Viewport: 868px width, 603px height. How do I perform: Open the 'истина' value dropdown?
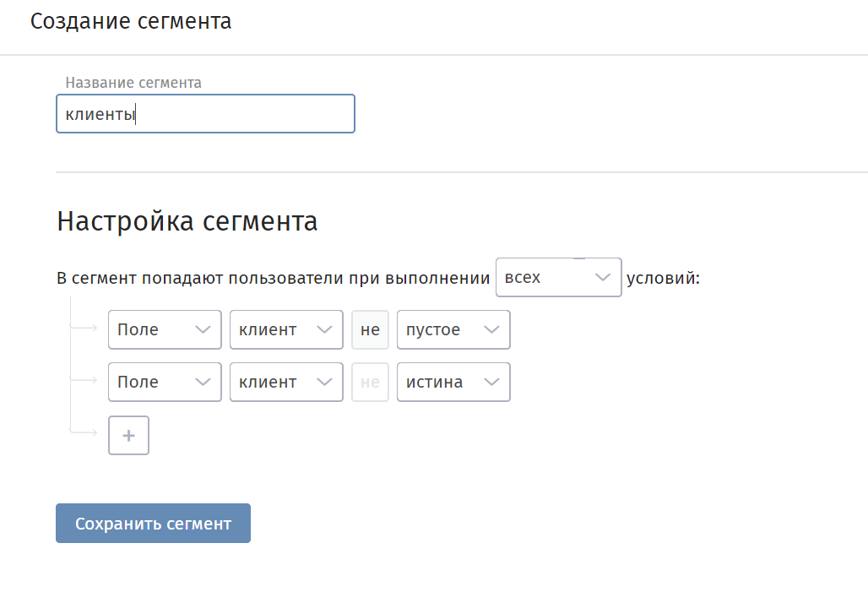point(453,382)
